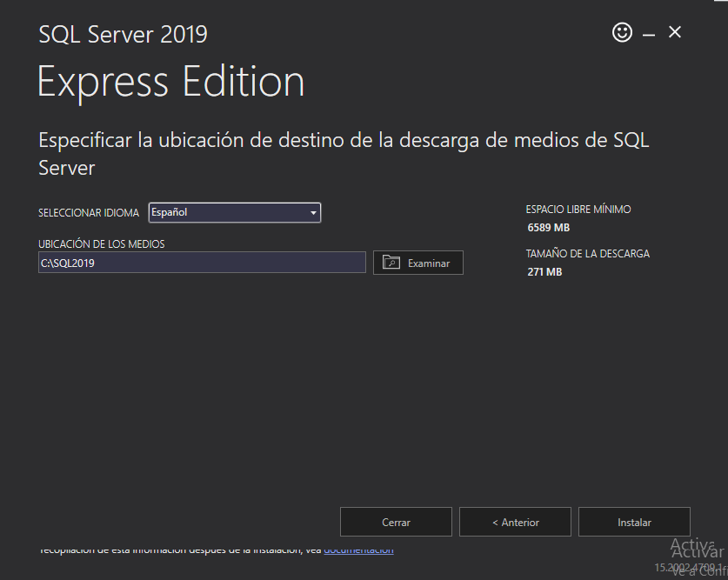
Task: Click the UBICACIÓN DE LOS MEDIOS input field
Action: pos(202,262)
